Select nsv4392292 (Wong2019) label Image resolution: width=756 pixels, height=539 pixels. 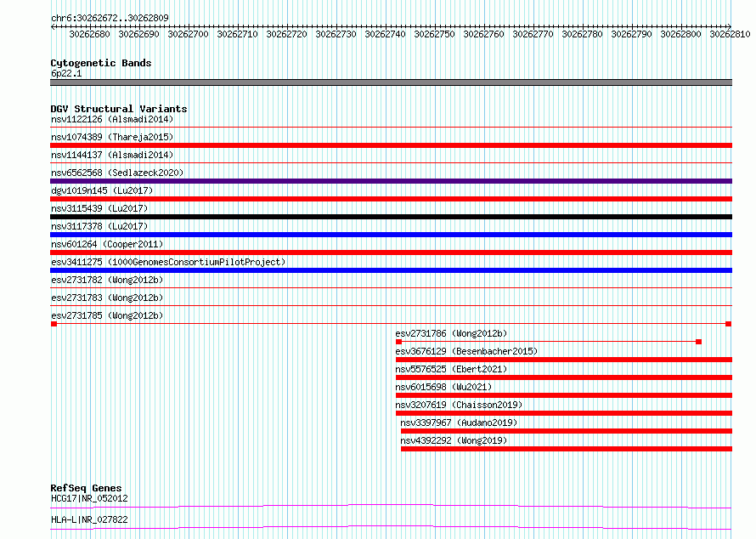[x=454, y=440]
